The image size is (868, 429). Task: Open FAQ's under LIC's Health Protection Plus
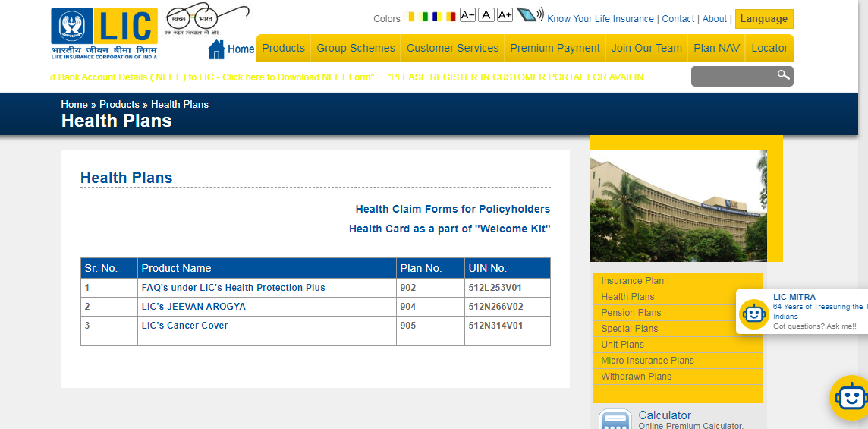pyautogui.click(x=234, y=288)
